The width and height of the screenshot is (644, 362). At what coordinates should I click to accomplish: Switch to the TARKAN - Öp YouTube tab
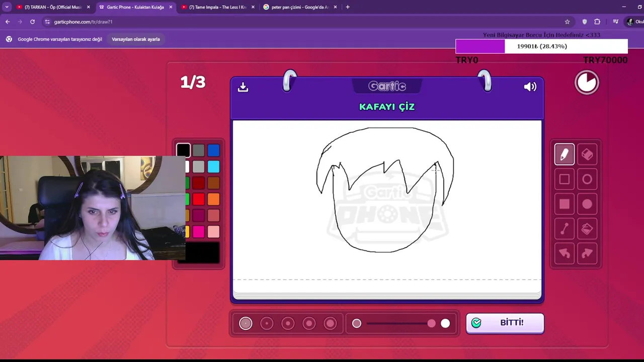click(x=53, y=7)
